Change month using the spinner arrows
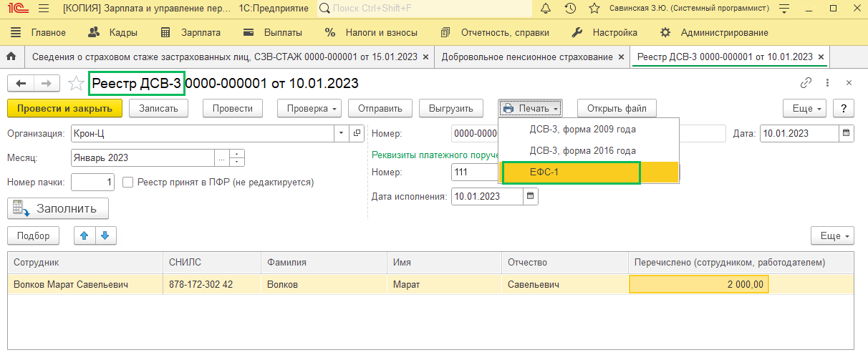The height and width of the screenshot is (355, 868). [238, 157]
